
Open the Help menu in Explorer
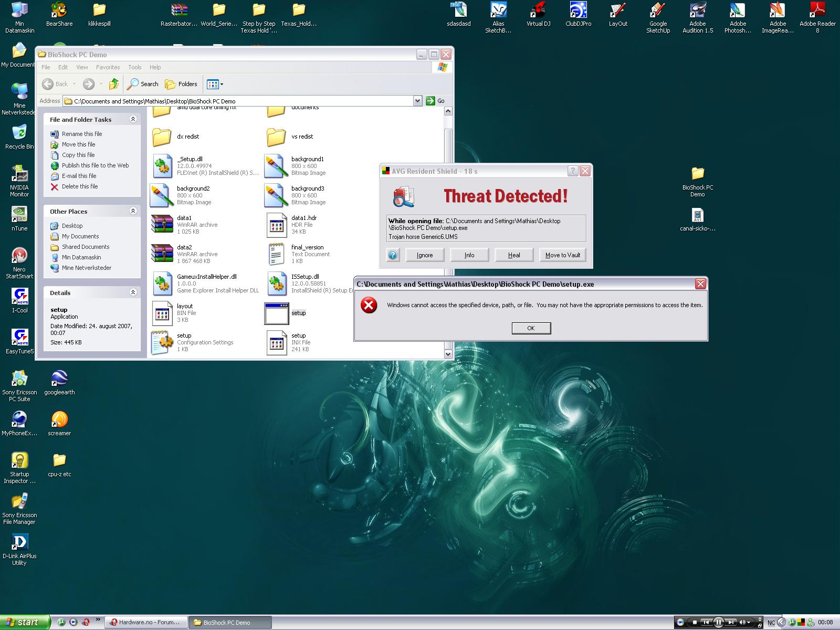pos(155,67)
